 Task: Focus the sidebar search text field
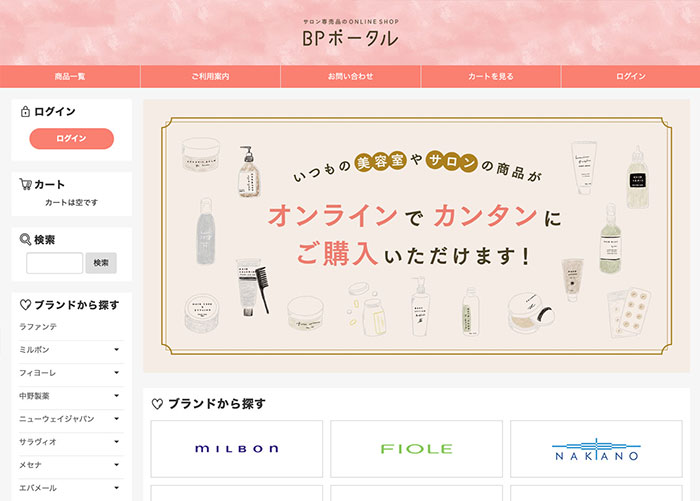point(54,263)
